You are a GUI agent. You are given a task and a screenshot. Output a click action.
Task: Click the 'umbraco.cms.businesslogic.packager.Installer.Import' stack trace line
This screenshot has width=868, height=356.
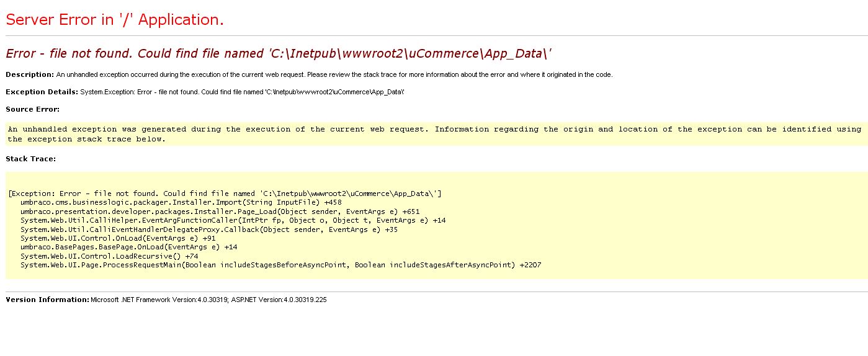click(x=181, y=202)
